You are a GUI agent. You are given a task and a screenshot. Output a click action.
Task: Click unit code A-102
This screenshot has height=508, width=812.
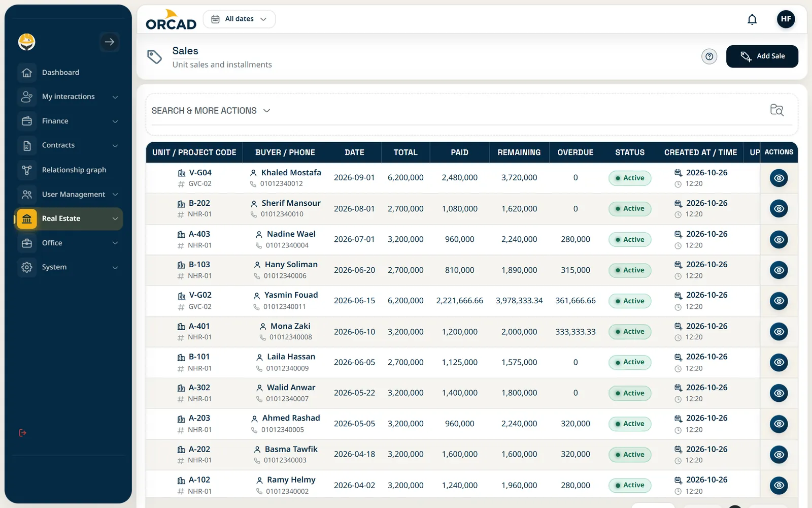coord(199,480)
